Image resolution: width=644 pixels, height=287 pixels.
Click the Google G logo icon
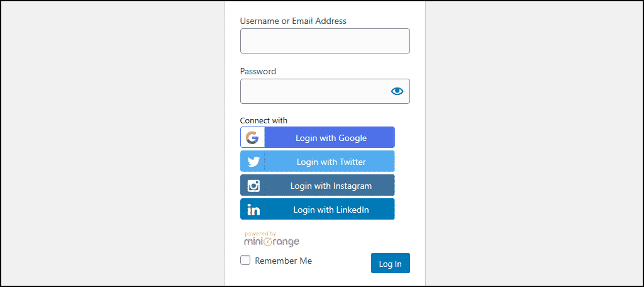click(x=252, y=138)
